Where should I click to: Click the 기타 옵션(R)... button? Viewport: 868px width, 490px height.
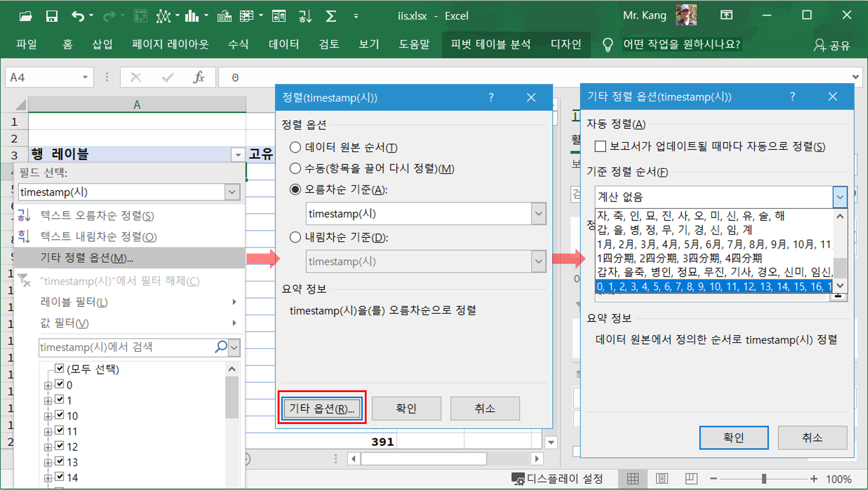pos(322,408)
